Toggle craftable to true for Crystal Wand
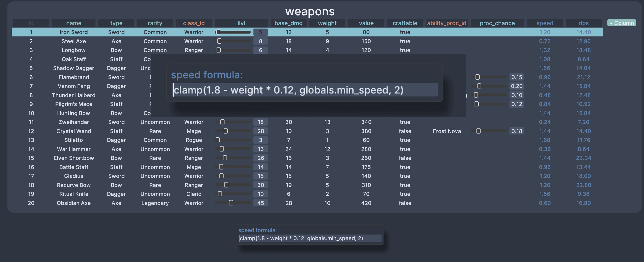644x262 pixels. [405, 131]
